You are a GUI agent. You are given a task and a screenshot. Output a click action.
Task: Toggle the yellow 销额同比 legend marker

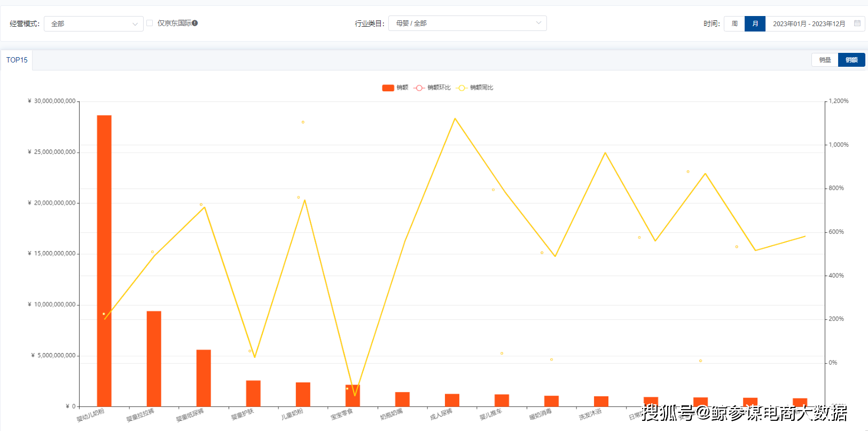point(462,88)
